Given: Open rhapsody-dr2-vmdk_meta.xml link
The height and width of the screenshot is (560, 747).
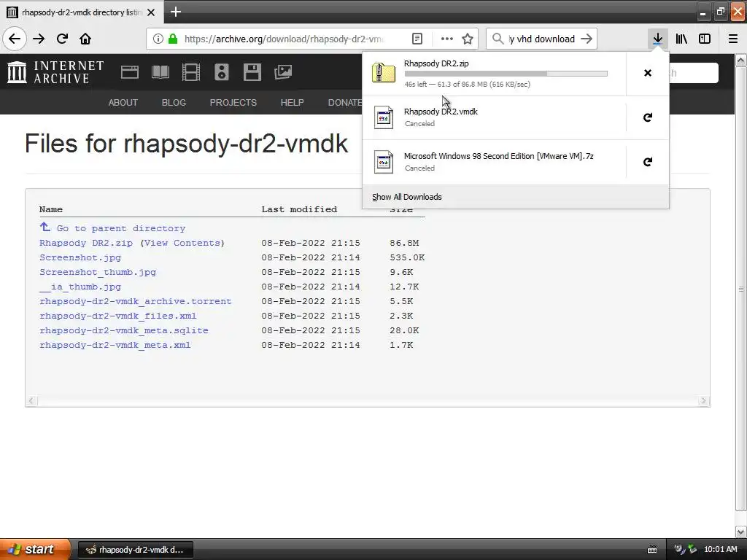Looking at the screenshot, I should (115, 345).
